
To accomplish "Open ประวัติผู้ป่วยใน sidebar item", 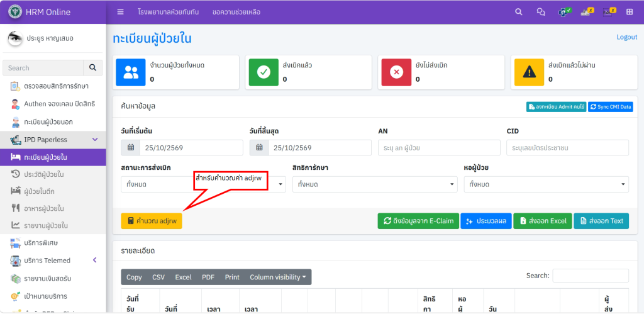I will point(53,174).
